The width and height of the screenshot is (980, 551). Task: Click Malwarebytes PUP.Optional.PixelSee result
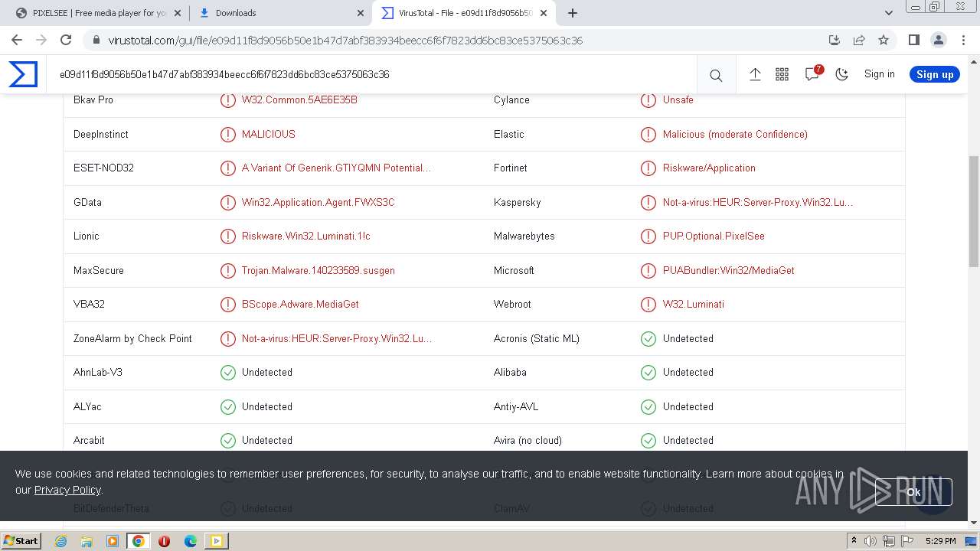[714, 236]
